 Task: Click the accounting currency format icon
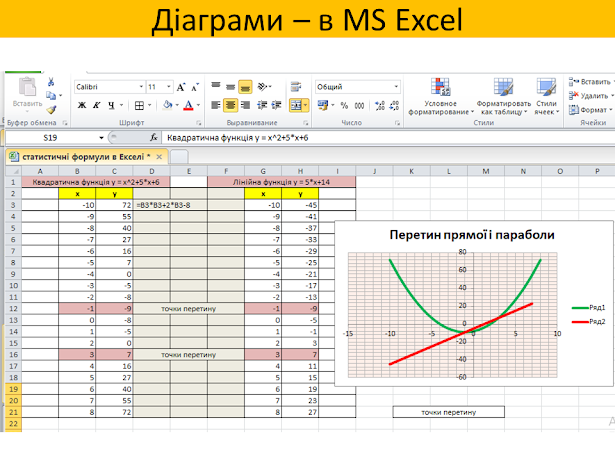tap(323, 105)
